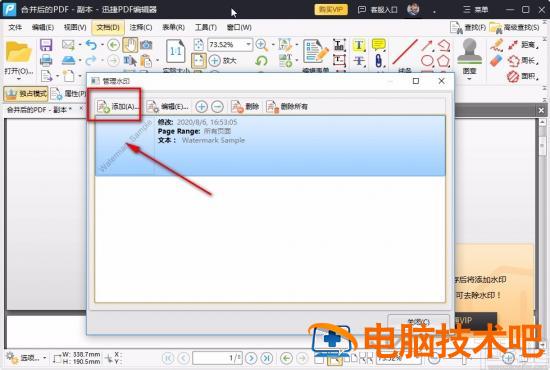
Task: Click the Redo arrow icon
Action: pyautogui.click(x=91, y=60)
